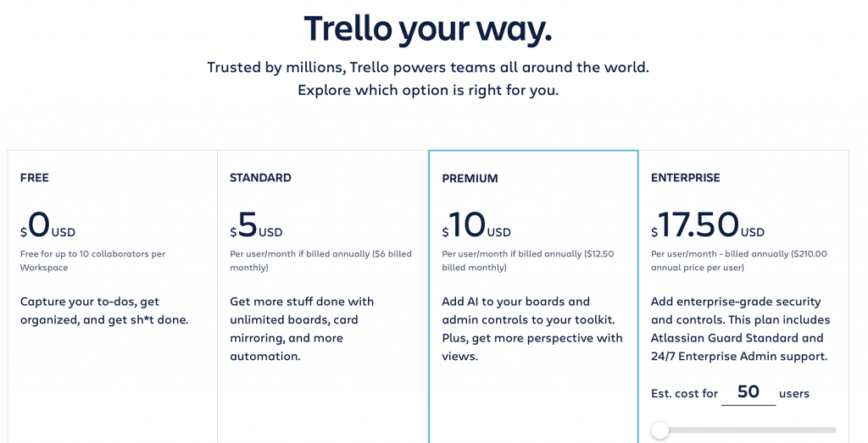Click the "Trello your way." headline
Screen dimensions: 868x443
click(428, 28)
